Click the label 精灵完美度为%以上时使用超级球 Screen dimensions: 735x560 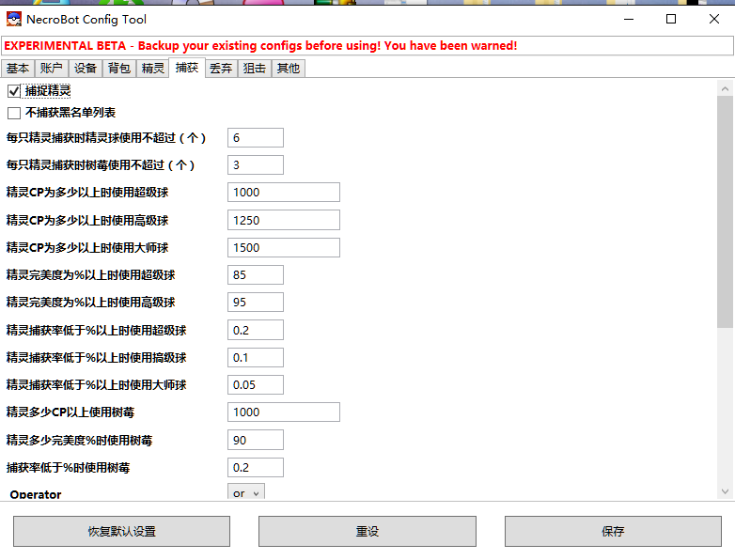90,274
